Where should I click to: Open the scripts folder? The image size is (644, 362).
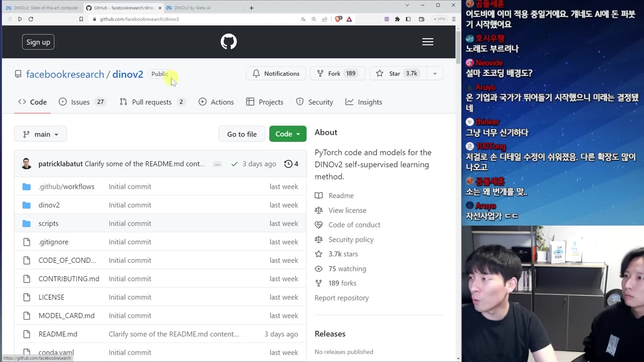click(48, 224)
